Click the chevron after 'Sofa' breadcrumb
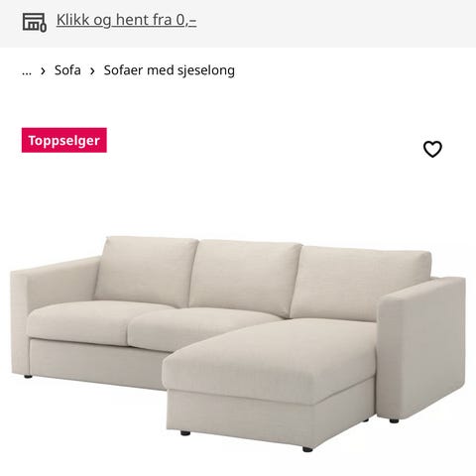The height and width of the screenshot is (476, 476). point(92,70)
